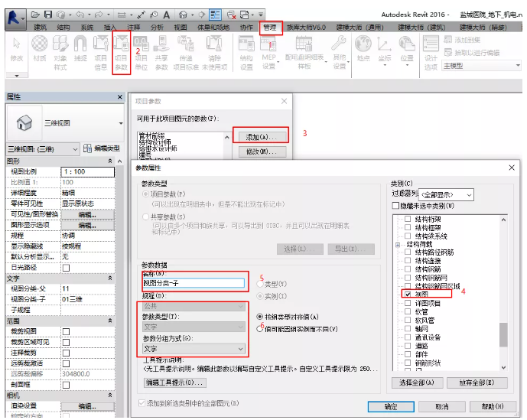
Task: Open 结构设置 (Structural Settings) tool
Action: point(246,53)
